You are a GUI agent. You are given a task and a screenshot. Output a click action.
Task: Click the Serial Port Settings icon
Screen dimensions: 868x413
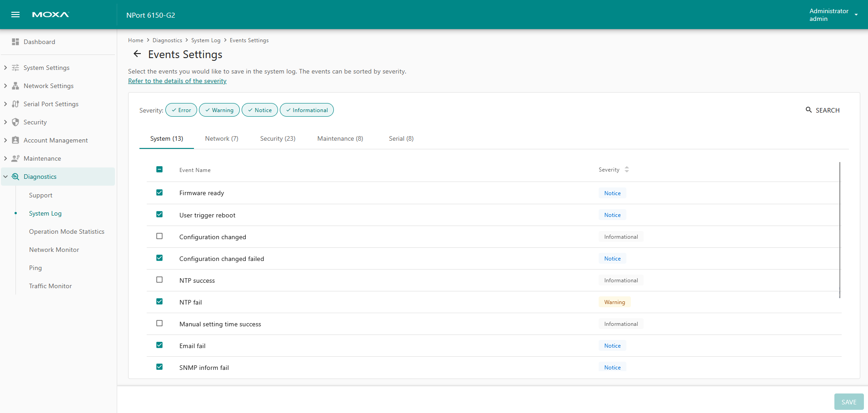[15, 104]
